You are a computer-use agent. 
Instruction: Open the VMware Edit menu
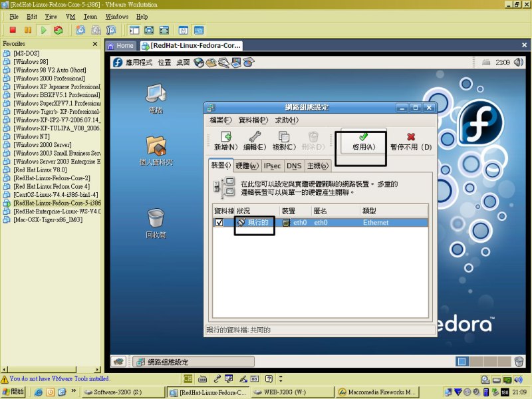click(32, 17)
